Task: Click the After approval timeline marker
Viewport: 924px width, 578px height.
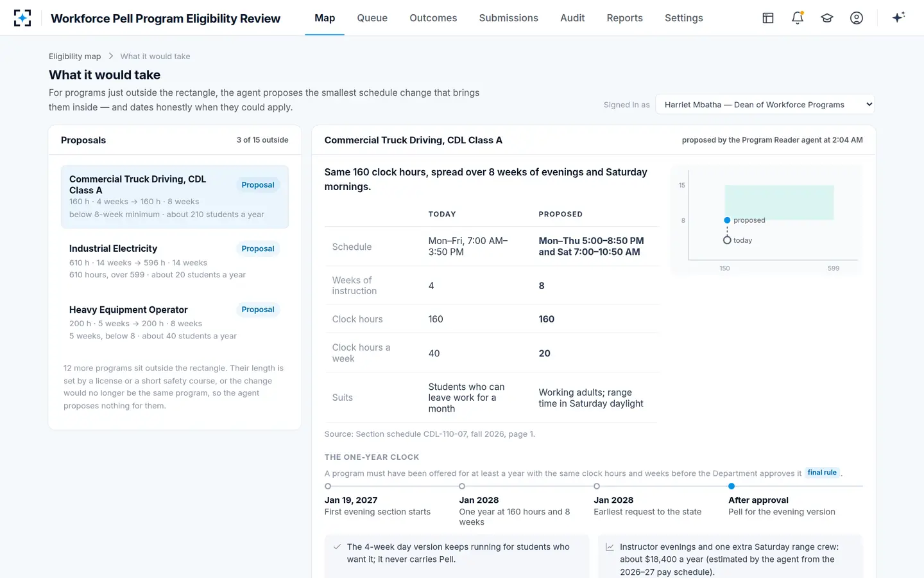Action: click(x=732, y=486)
